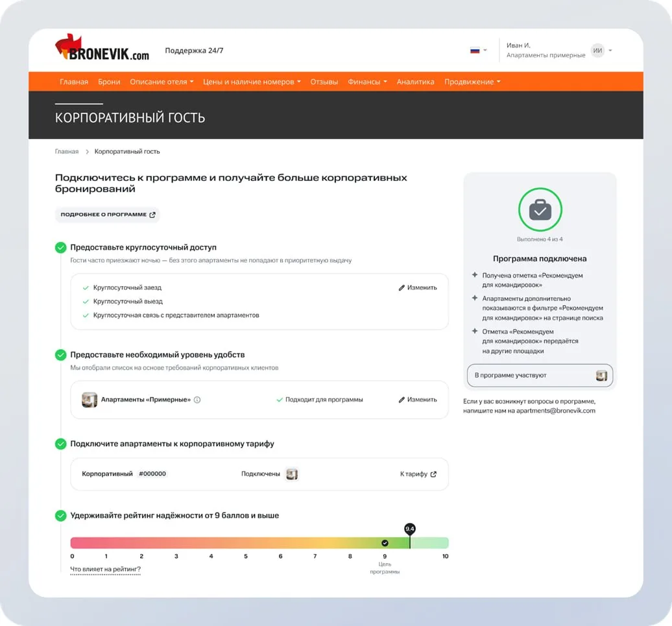The height and width of the screenshot is (626, 672).
Task: Click the target checkmark on the rating bar
Action: click(385, 543)
